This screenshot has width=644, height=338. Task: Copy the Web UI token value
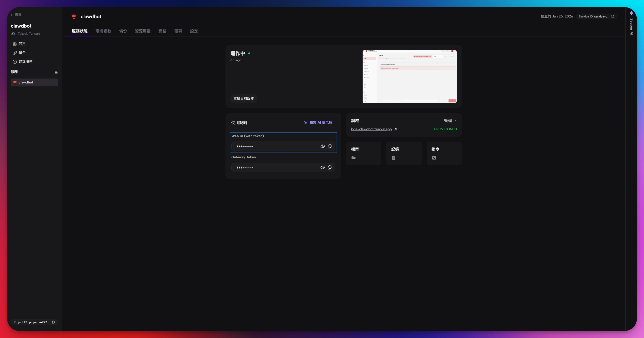point(329,146)
